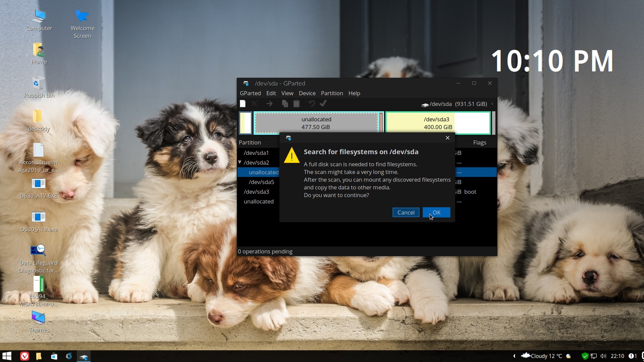
Task: Select /dev/sda5 in the partition list
Action: point(261,182)
